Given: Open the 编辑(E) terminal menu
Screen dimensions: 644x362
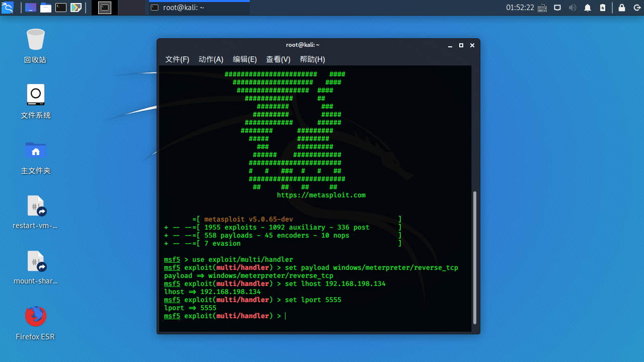Looking at the screenshot, I should click(x=245, y=59).
